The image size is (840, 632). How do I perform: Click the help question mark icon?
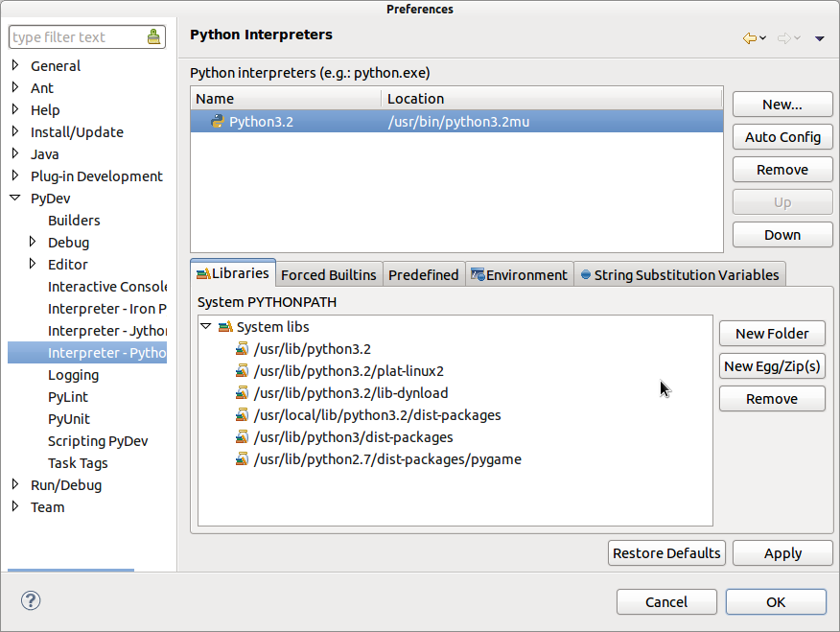point(32,601)
